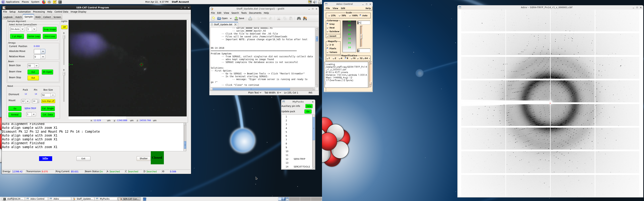The image size is (644, 201).
Task: Open the Automation menu
Action: click(x=24, y=12)
